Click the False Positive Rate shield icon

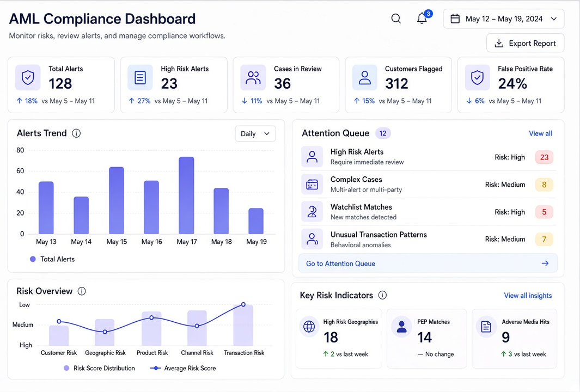click(x=477, y=78)
